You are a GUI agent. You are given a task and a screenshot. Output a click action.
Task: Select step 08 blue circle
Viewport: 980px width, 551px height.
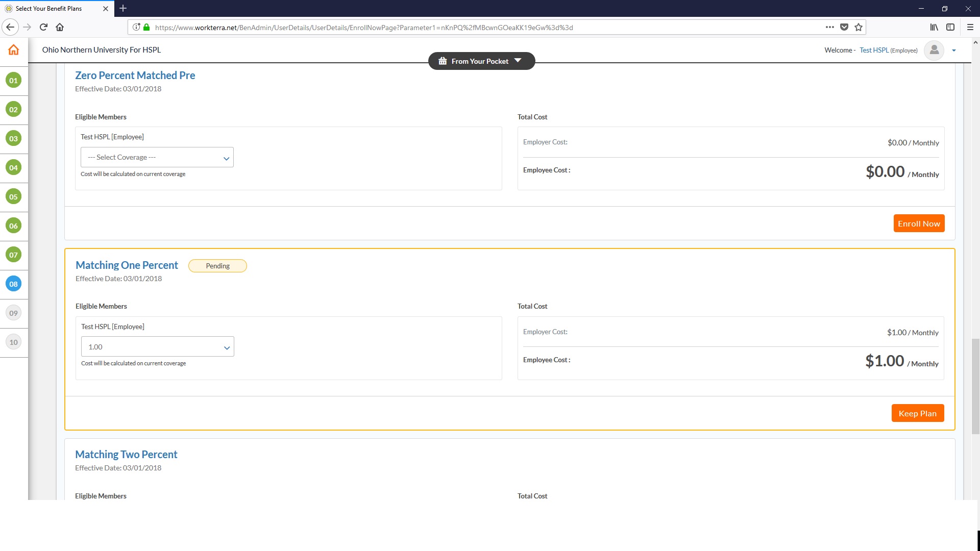[x=14, y=284]
